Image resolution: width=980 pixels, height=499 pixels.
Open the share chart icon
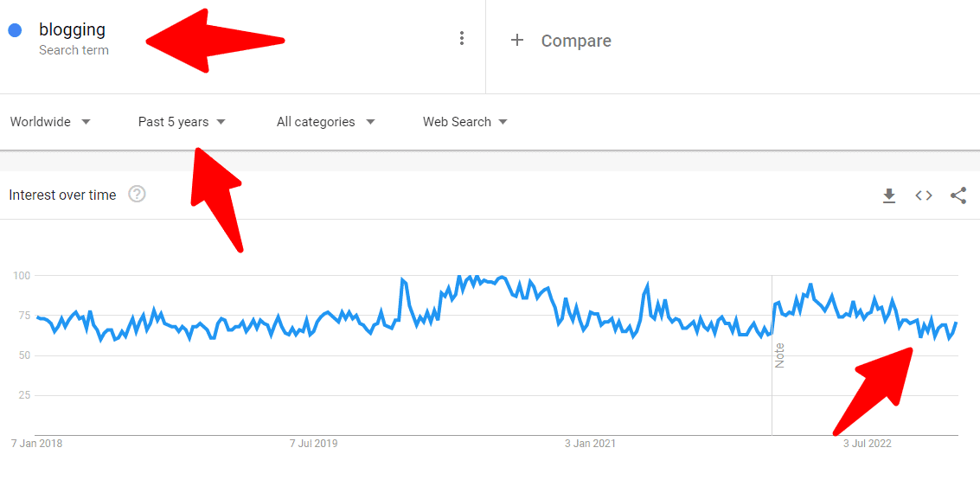pos(958,195)
